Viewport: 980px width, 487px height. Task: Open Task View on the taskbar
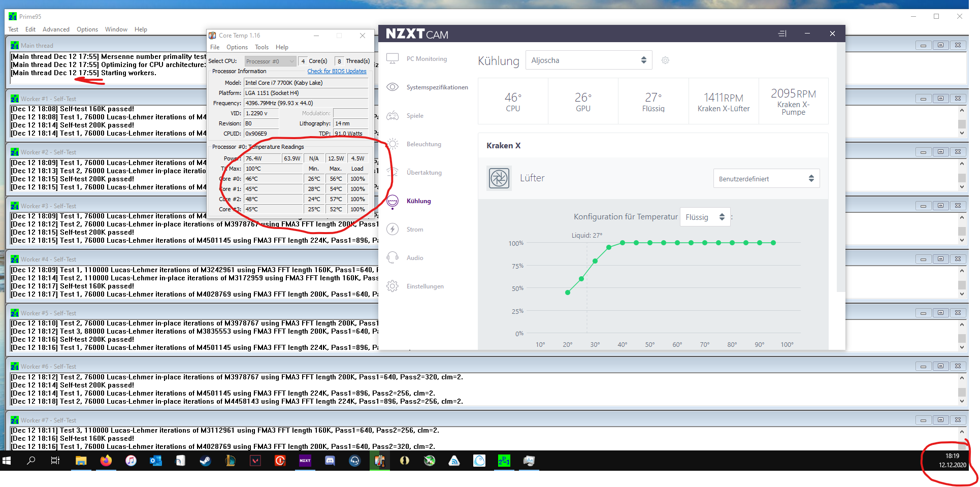(55, 461)
